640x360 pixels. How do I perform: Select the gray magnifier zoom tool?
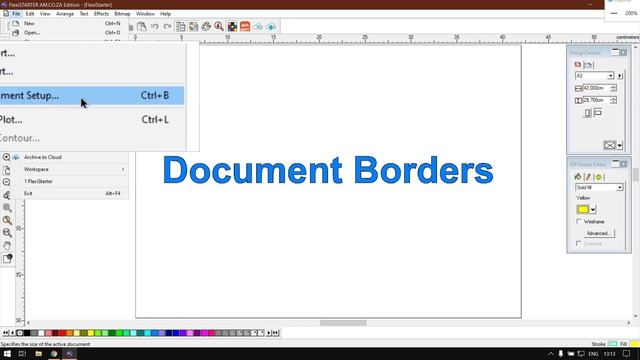click(x=7, y=208)
